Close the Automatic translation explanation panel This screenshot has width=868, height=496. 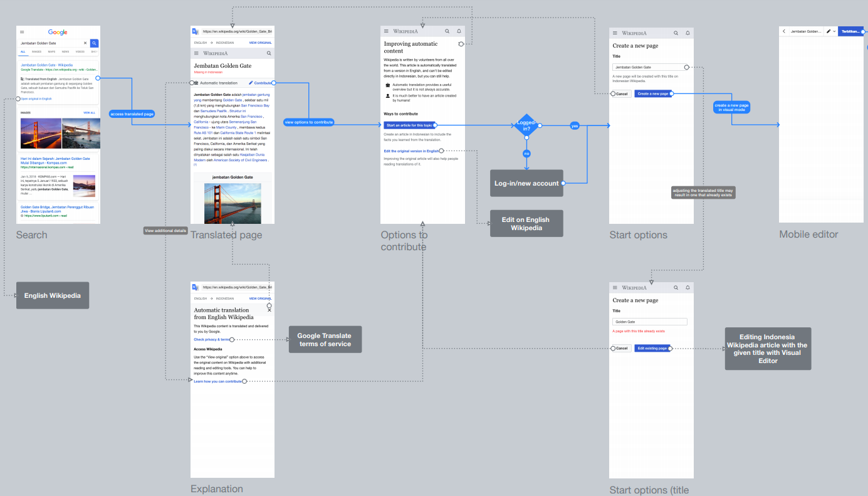[269, 310]
